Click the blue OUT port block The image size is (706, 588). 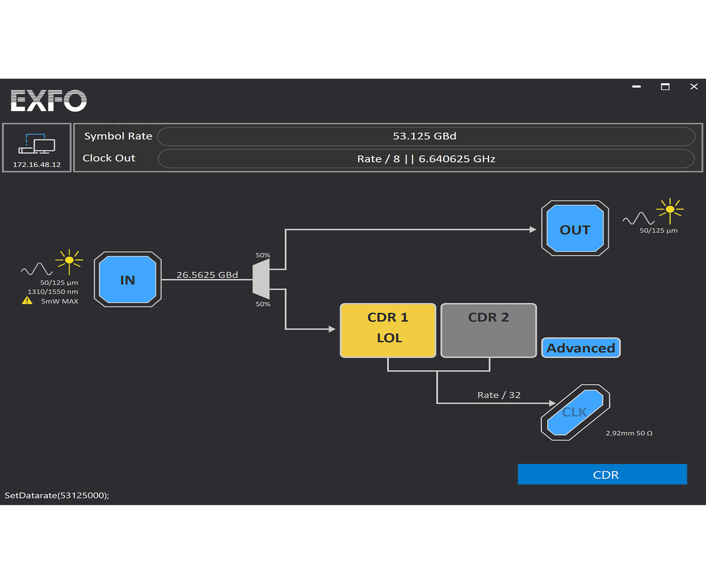(x=575, y=229)
